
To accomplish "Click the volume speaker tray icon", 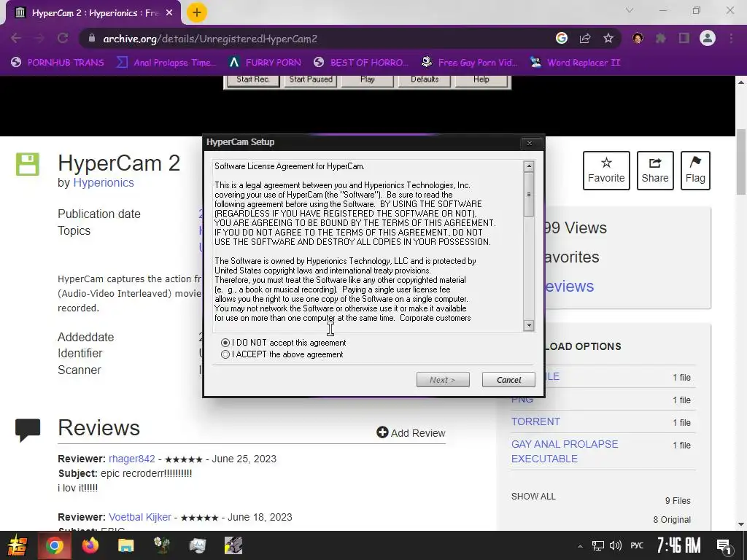I will (616, 545).
